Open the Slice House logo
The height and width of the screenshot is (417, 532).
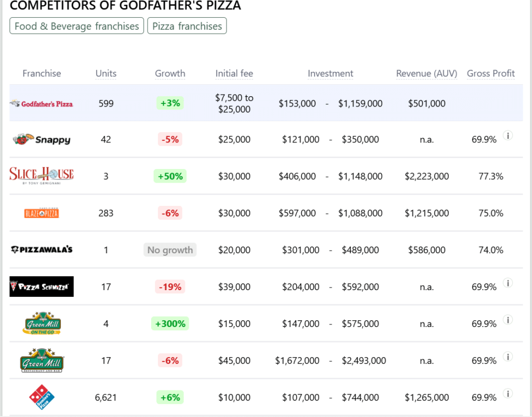tap(42, 176)
